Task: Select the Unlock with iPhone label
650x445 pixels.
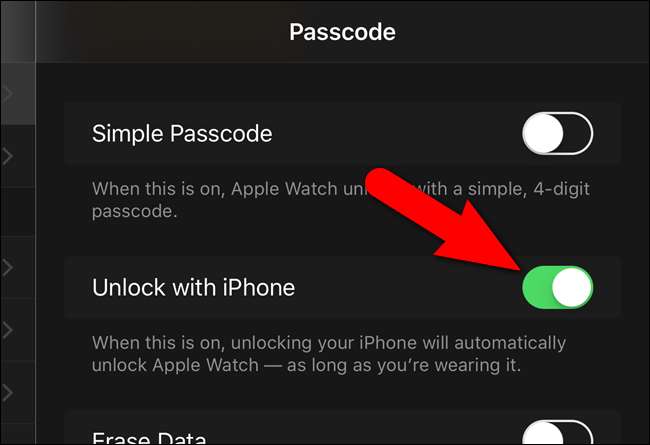Action: [194, 287]
